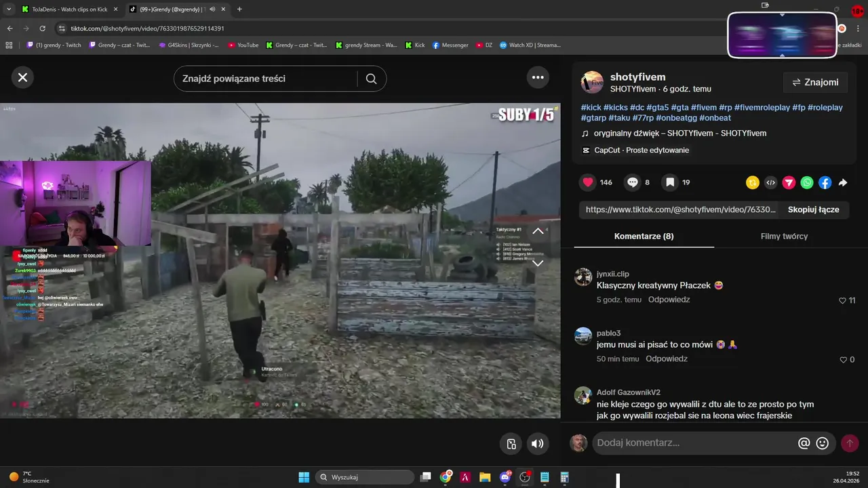Save the video with the bookmark icon

670,182
